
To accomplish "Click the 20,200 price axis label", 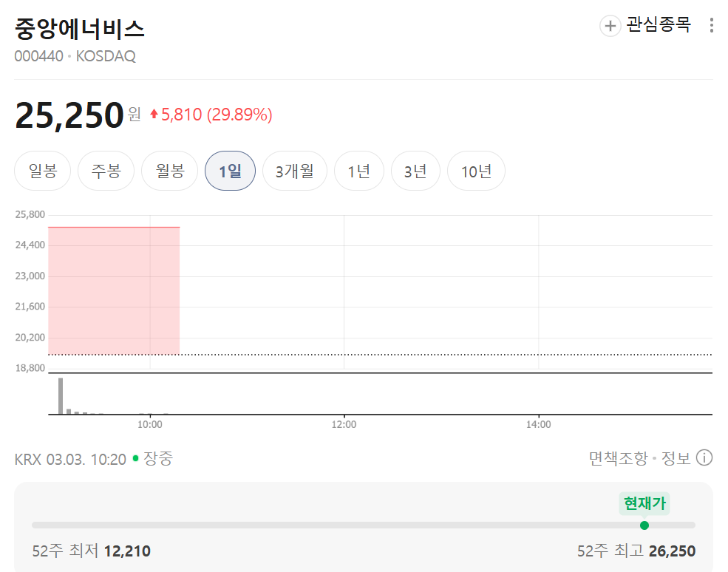I will tap(30, 338).
